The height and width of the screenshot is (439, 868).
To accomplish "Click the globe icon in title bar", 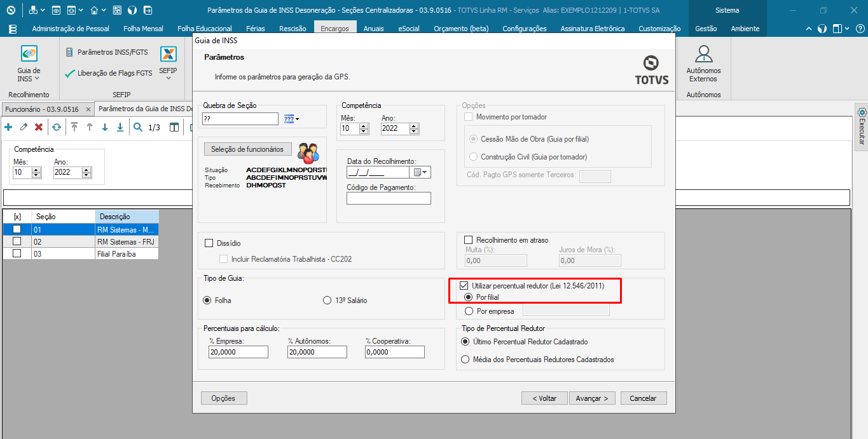I will pos(132,10).
